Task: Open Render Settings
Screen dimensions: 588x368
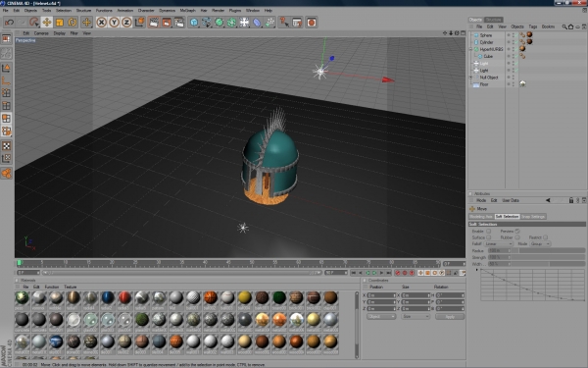Action: pyautogui.click(x=179, y=23)
